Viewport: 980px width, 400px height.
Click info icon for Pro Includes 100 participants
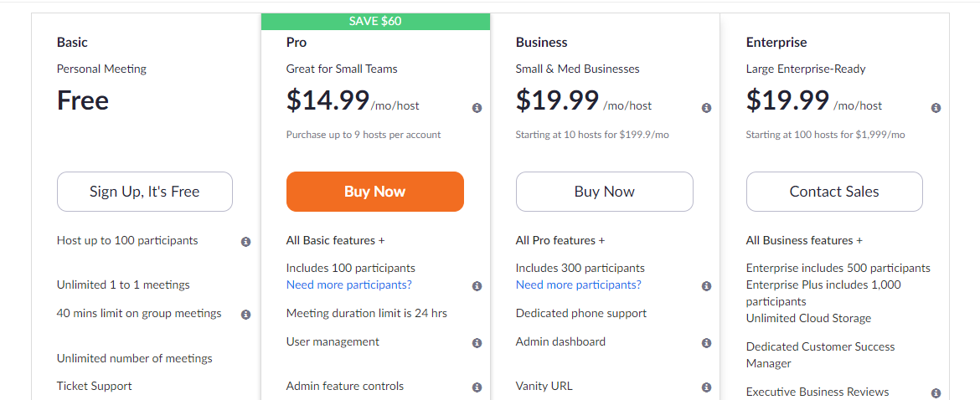[477, 286]
